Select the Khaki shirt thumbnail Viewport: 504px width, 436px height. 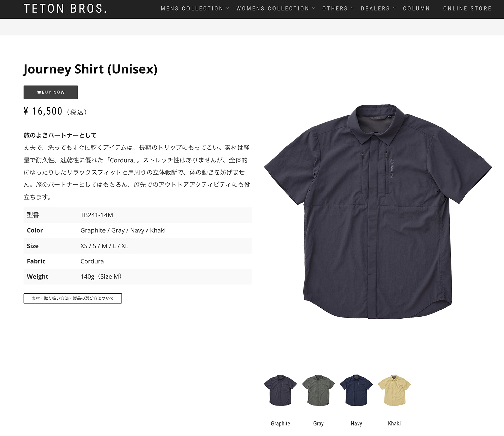(394, 390)
